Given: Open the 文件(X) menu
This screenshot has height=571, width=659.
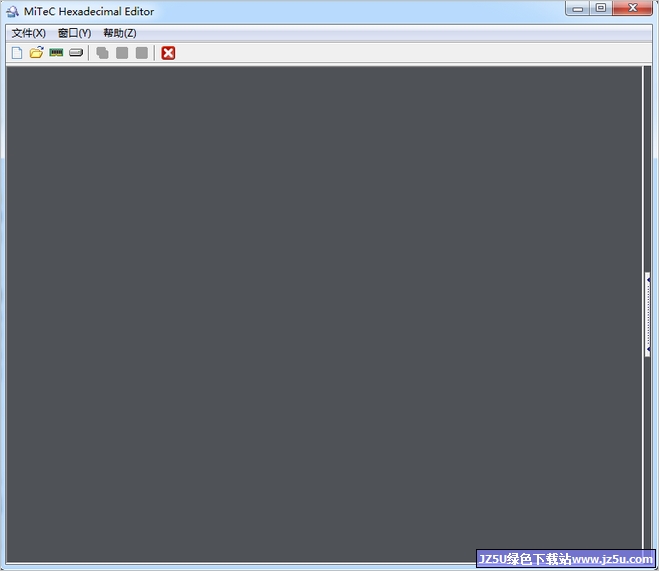Looking at the screenshot, I should click(29, 33).
